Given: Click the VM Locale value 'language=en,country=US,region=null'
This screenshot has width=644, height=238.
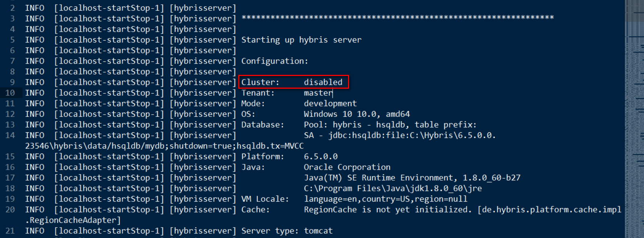Looking at the screenshot, I should coord(385,199).
